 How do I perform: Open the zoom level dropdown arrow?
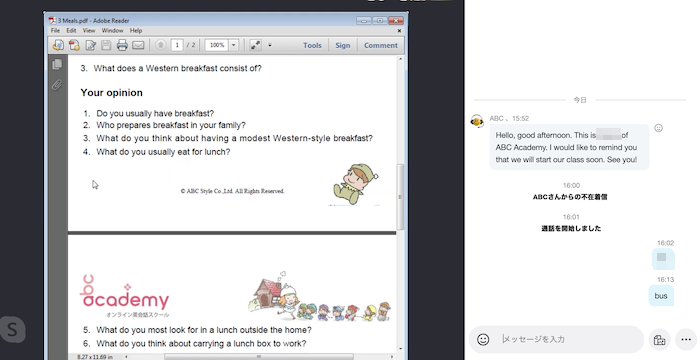click(x=233, y=45)
